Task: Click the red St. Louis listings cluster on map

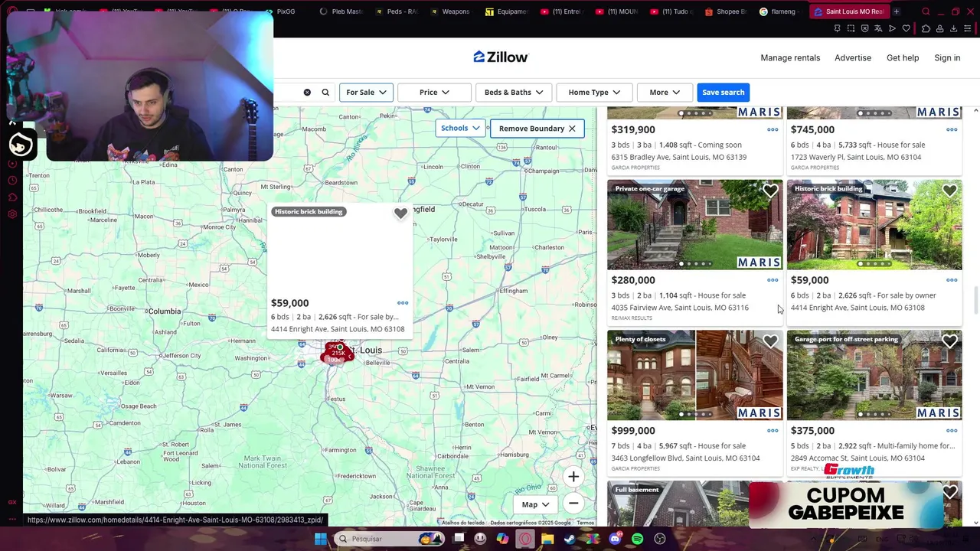Action: [x=337, y=353]
